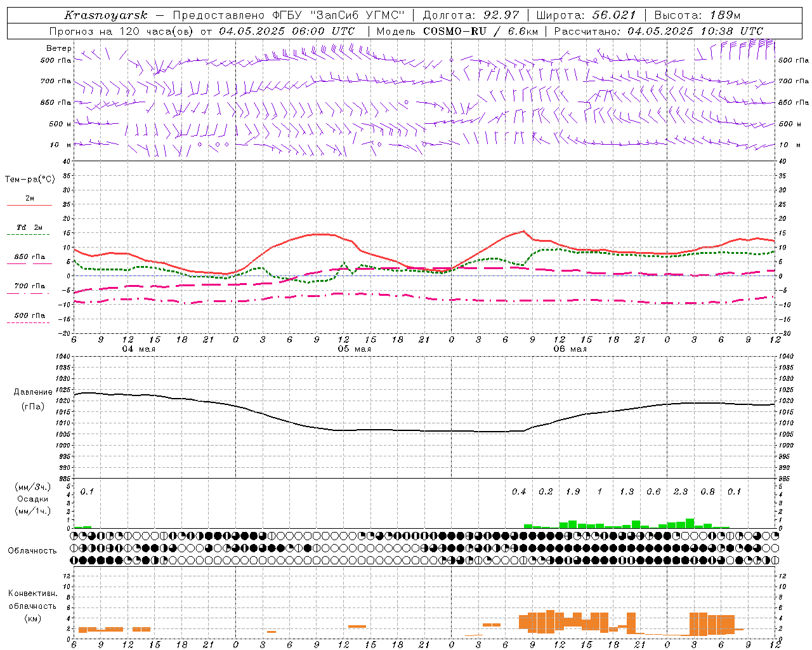
Task: Click the 'Прогноз на 120 часа(ов)' forecast line
Action: click(121, 31)
